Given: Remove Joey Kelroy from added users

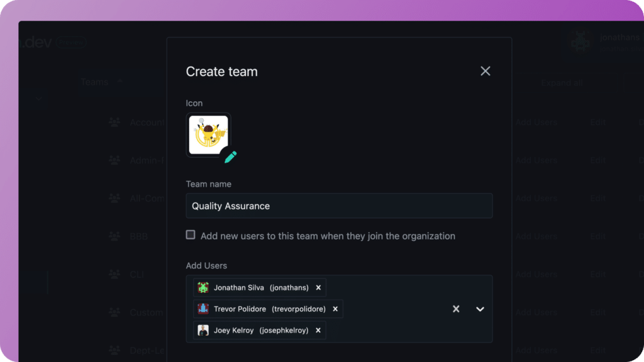Looking at the screenshot, I should click(318, 331).
